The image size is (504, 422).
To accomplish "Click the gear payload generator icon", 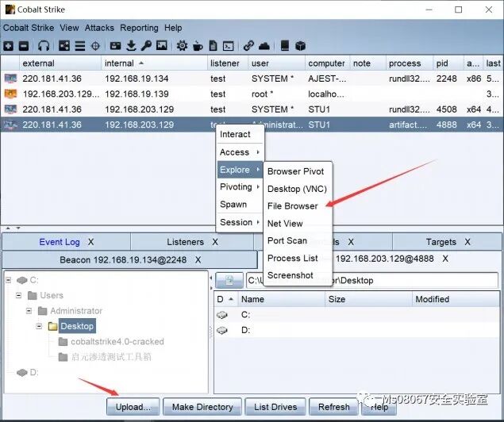I will tap(182, 45).
